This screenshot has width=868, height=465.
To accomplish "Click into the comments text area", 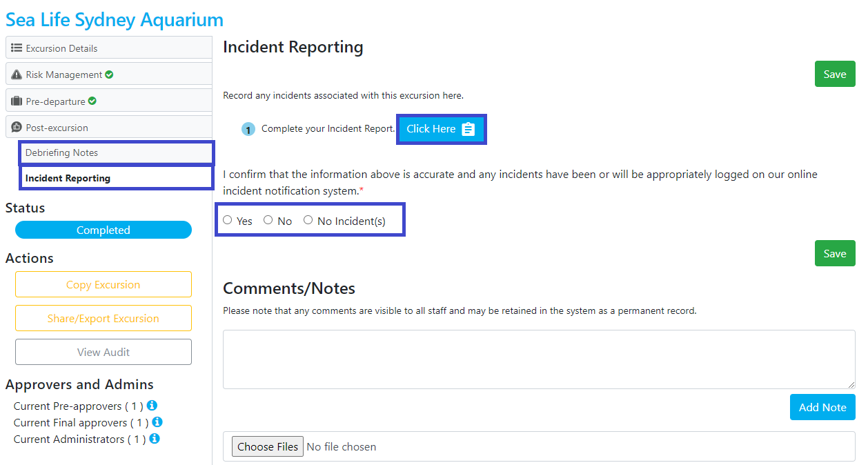I will pyautogui.click(x=539, y=359).
